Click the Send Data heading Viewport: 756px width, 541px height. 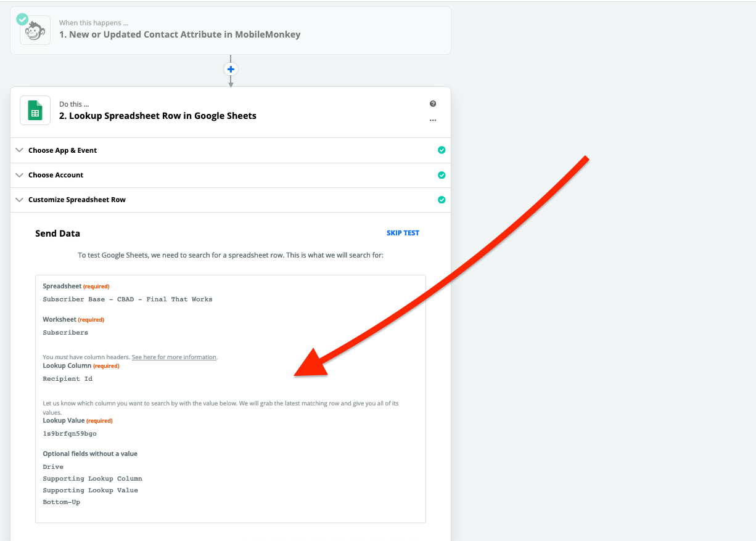[58, 234]
